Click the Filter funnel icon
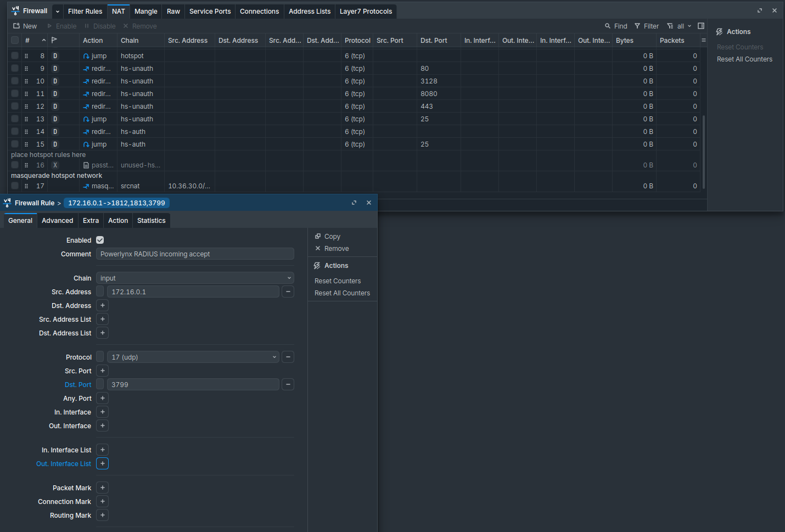The width and height of the screenshot is (785, 532). pyautogui.click(x=637, y=26)
